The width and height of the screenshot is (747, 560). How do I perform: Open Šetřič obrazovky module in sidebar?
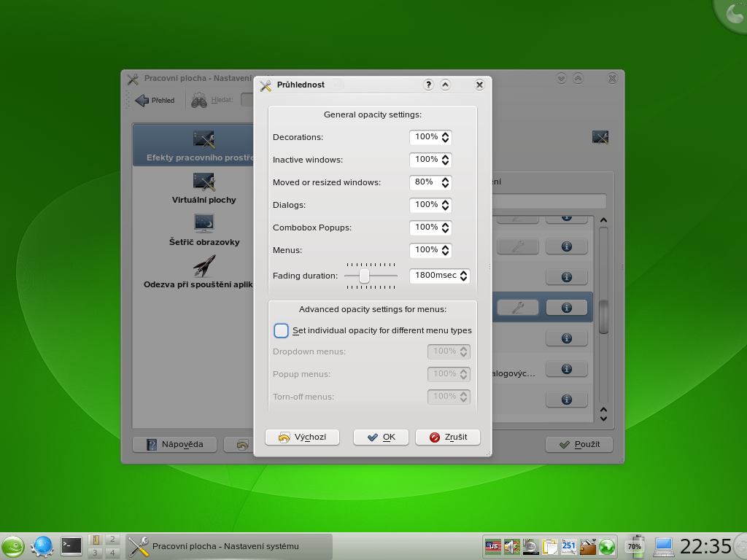[x=204, y=230]
